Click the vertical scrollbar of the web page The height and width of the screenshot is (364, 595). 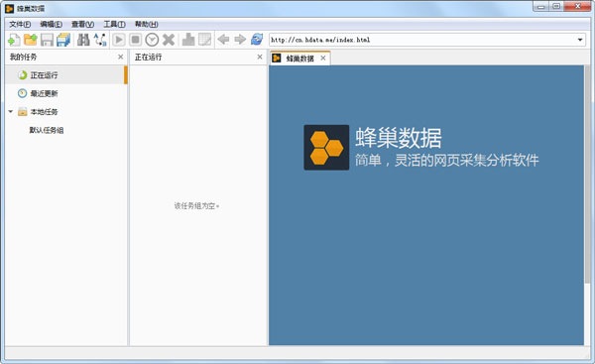coord(588,175)
